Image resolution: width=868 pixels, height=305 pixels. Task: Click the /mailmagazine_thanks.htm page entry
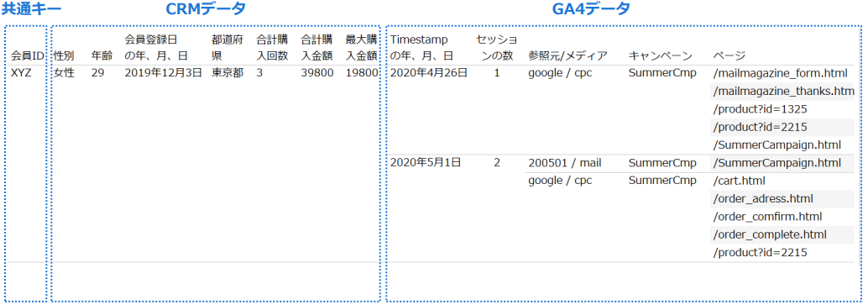pos(783,91)
